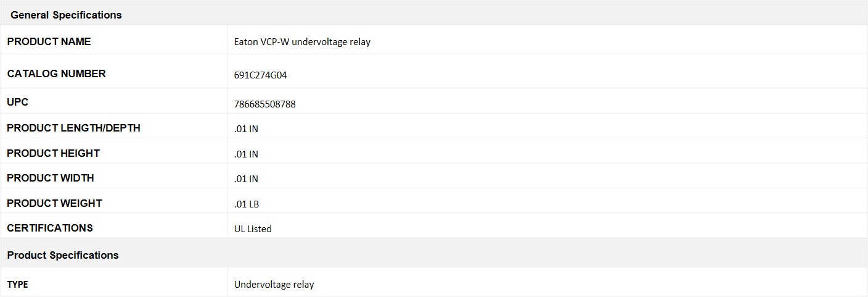This screenshot has width=868, height=297.
Task: Select the PRODUCT WEIGHT label
Action: click(x=54, y=203)
